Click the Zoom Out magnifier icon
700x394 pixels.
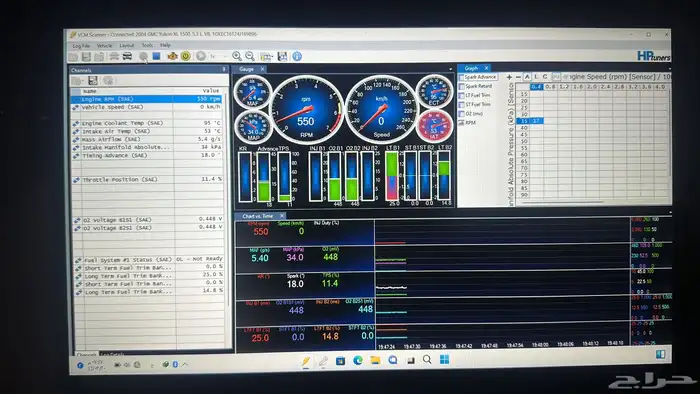tap(250, 56)
